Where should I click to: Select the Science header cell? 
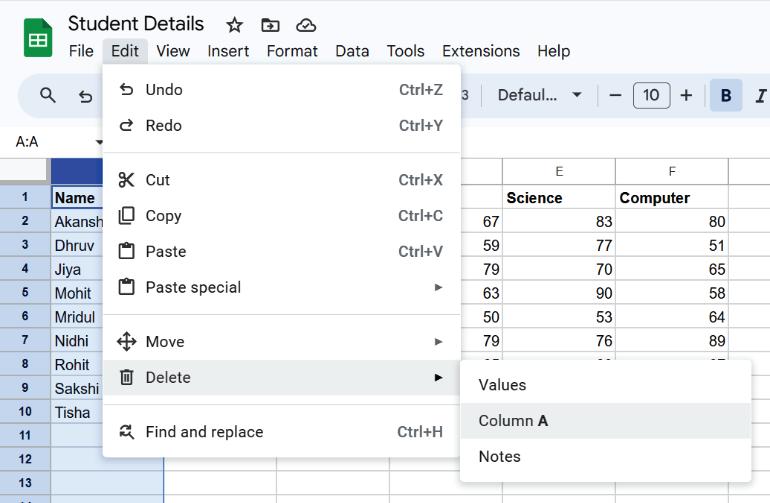coord(558,197)
